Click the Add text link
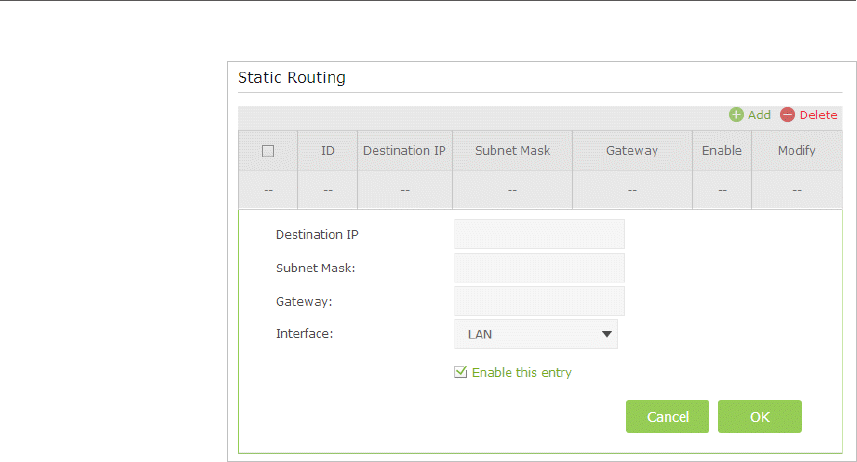 [x=759, y=115]
